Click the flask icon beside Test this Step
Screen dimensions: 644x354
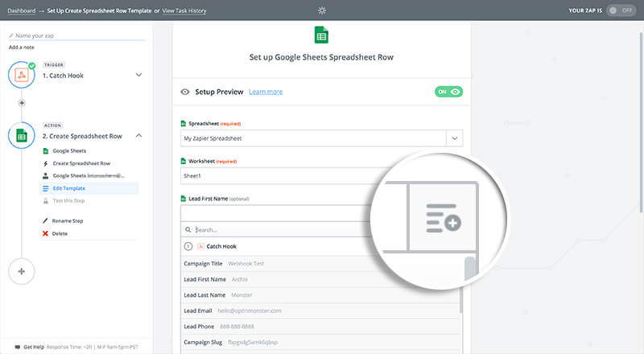(x=46, y=201)
